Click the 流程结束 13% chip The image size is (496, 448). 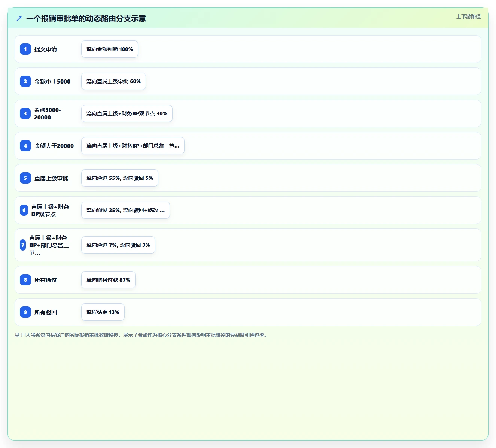point(103,312)
